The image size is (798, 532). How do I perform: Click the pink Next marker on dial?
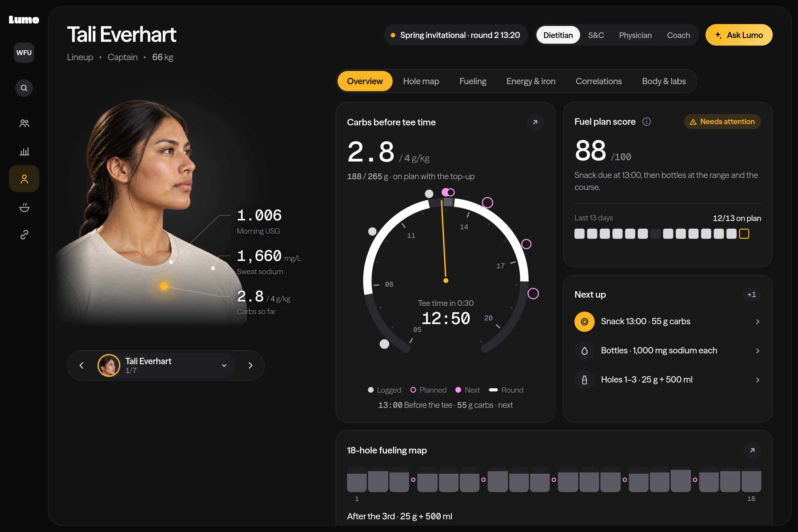click(x=445, y=192)
